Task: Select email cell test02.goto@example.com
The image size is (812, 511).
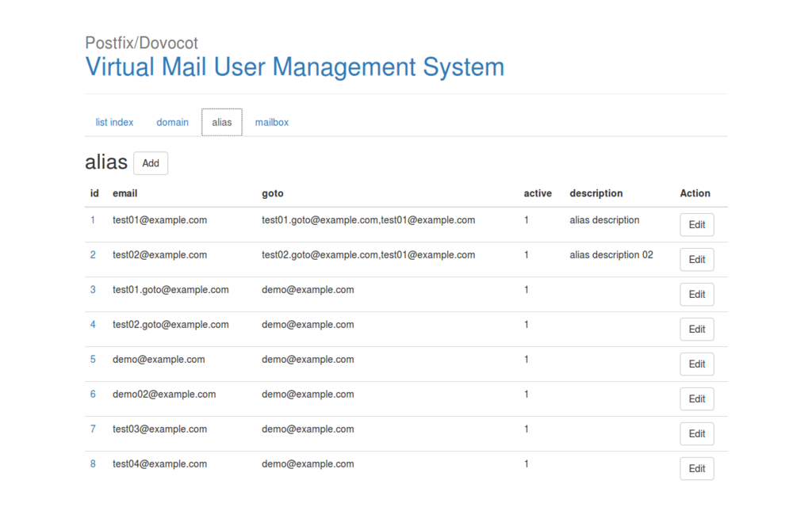Action: (x=170, y=325)
